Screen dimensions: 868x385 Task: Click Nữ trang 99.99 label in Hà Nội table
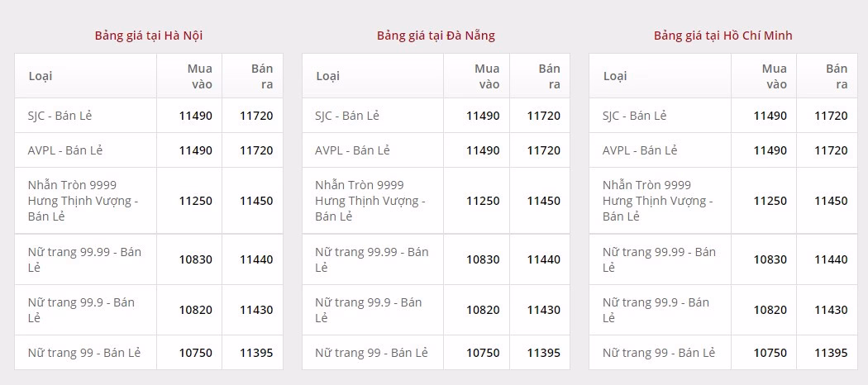tap(84, 259)
